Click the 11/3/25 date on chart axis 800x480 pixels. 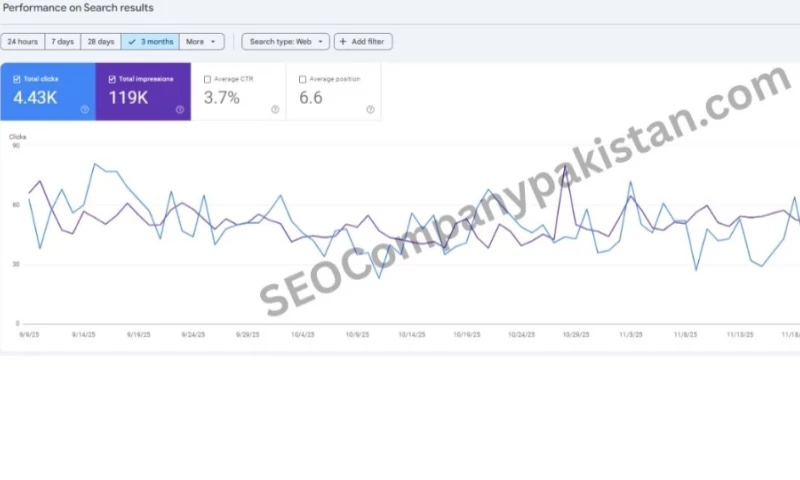(x=631, y=335)
